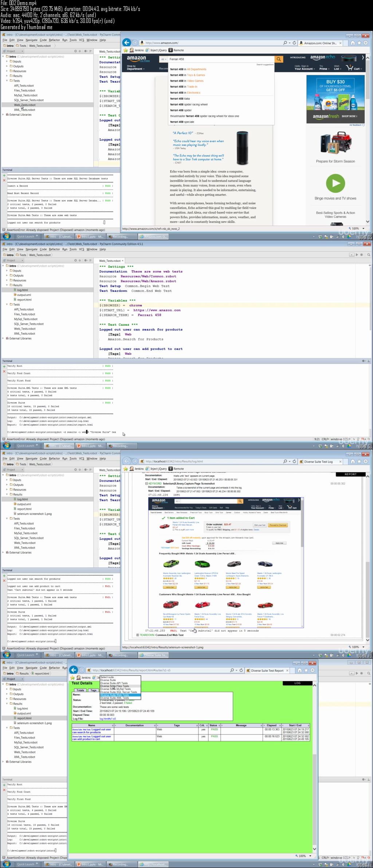Screen dimensions: 373x868
Task: Open the log.html#s1-s5 link in Test Details
Action: tap(108, 719)
